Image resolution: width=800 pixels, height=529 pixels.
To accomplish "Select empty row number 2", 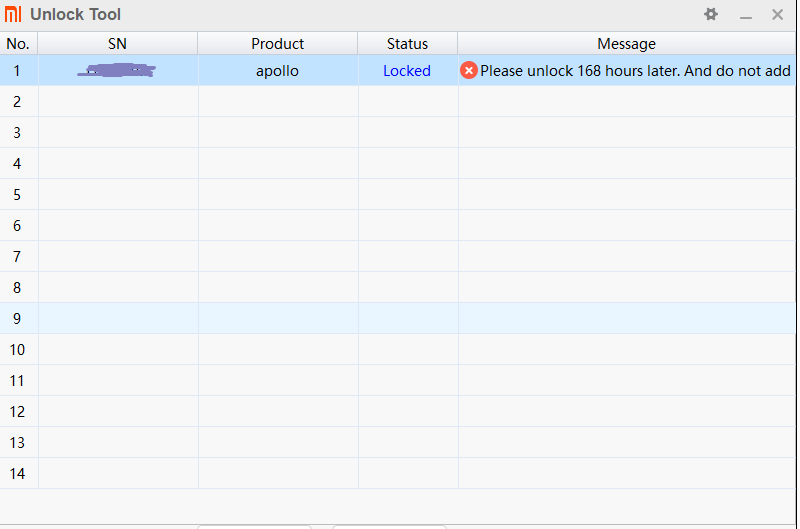I will (18, 102).
